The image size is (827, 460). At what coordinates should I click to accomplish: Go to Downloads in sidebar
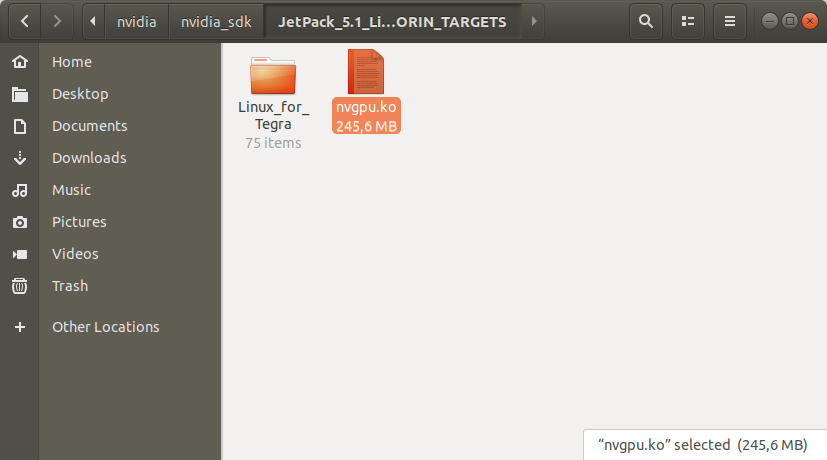[89, 158]
